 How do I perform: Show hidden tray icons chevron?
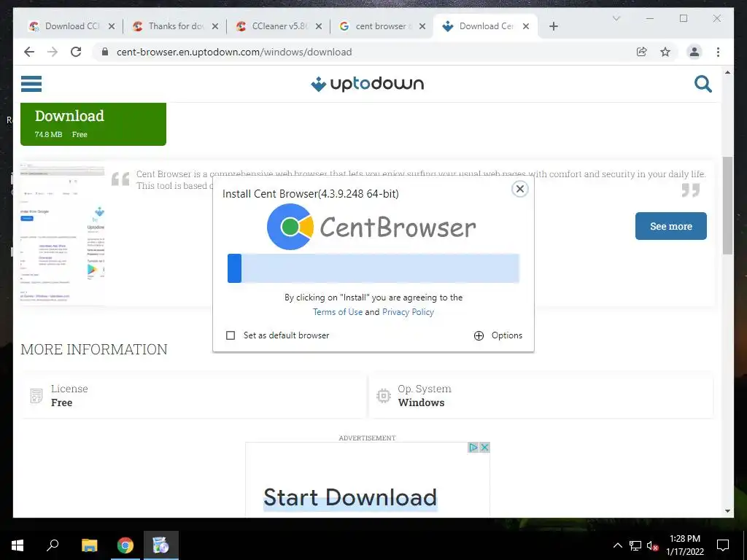[x=617, y=545]
